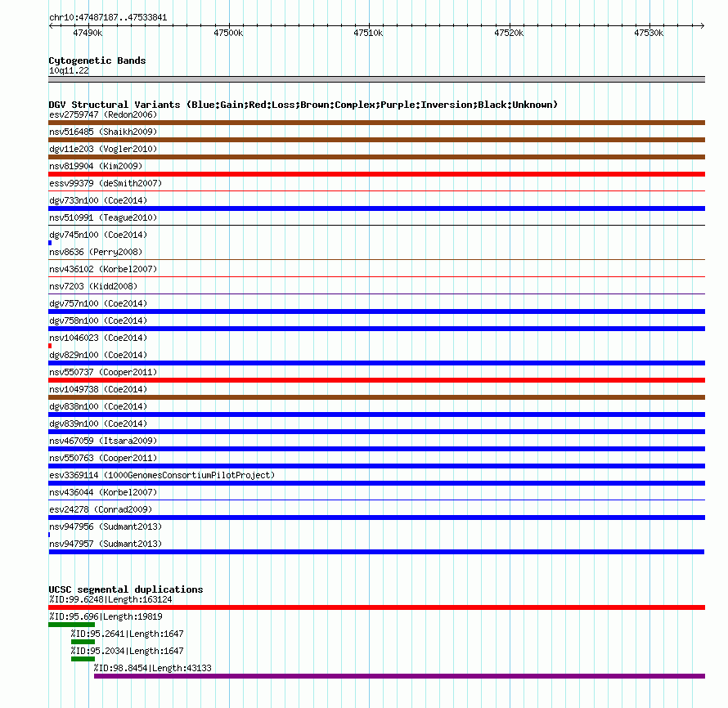Click the left arrow of the ruler
The height and width of the screenshot is (708, 728).
(51, 25)
